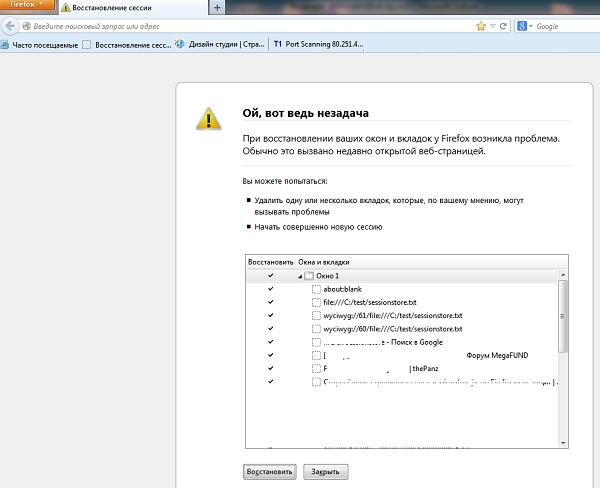Uncheck restore for about:blank tab
Image resolution: width=600 pixels, height=488 pixels.
(x=271, y=289)
